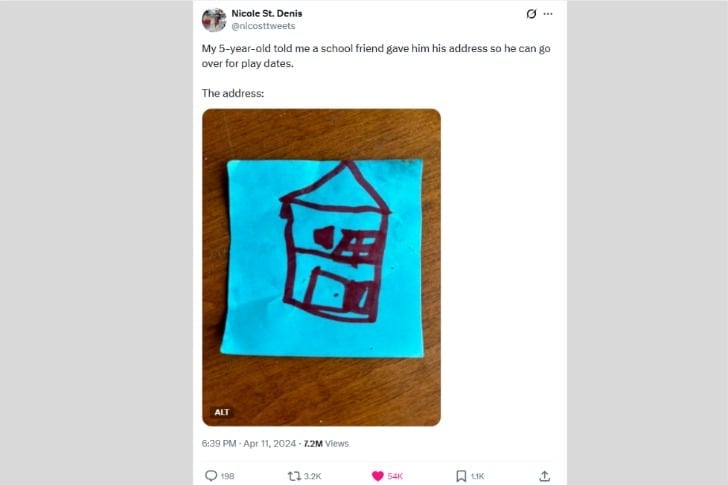Click the 1.1K bookmarks count

click(x=477, y=476)
